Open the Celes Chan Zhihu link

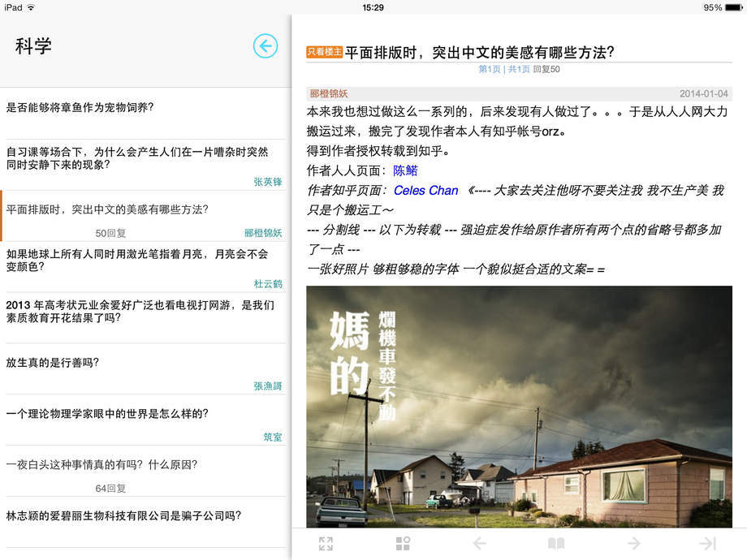pyautogui.click(x=426, y=191)
